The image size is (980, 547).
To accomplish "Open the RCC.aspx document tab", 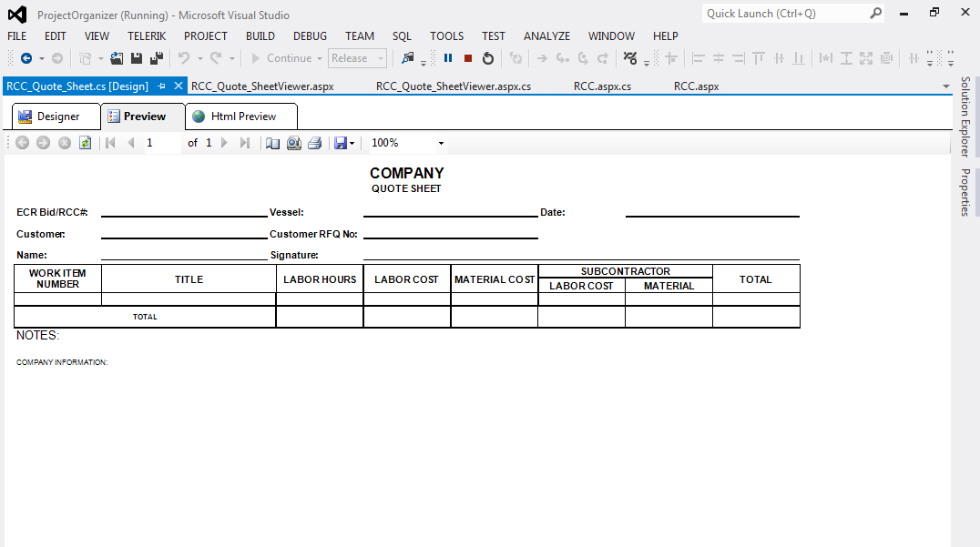I will pos(696,86).
